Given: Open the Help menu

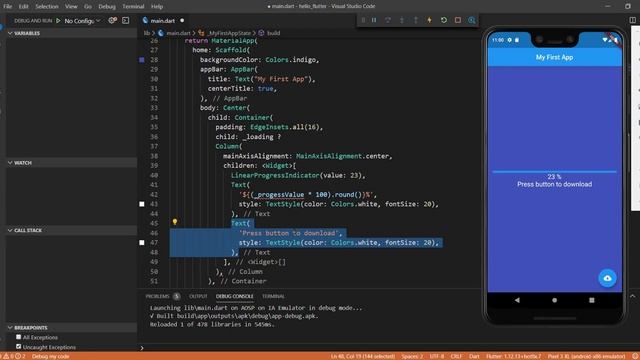Looking at the screenshot, I should (157, 7).
